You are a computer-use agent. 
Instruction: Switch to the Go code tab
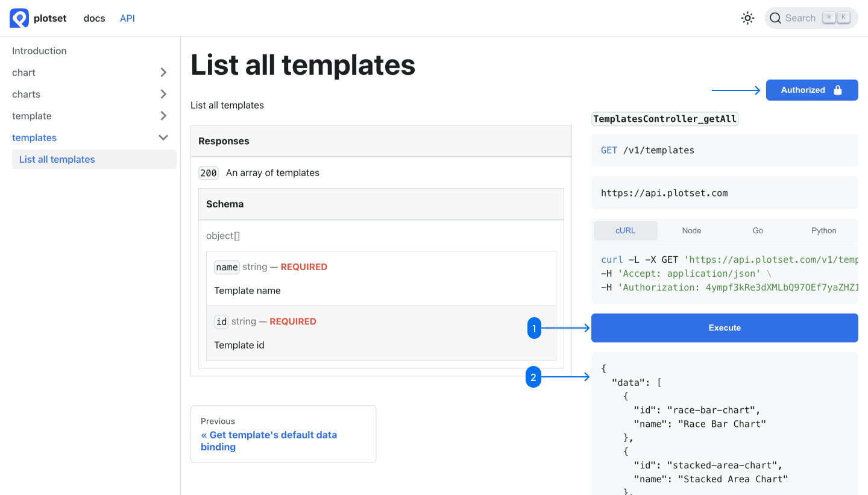(x=758, y=230)
